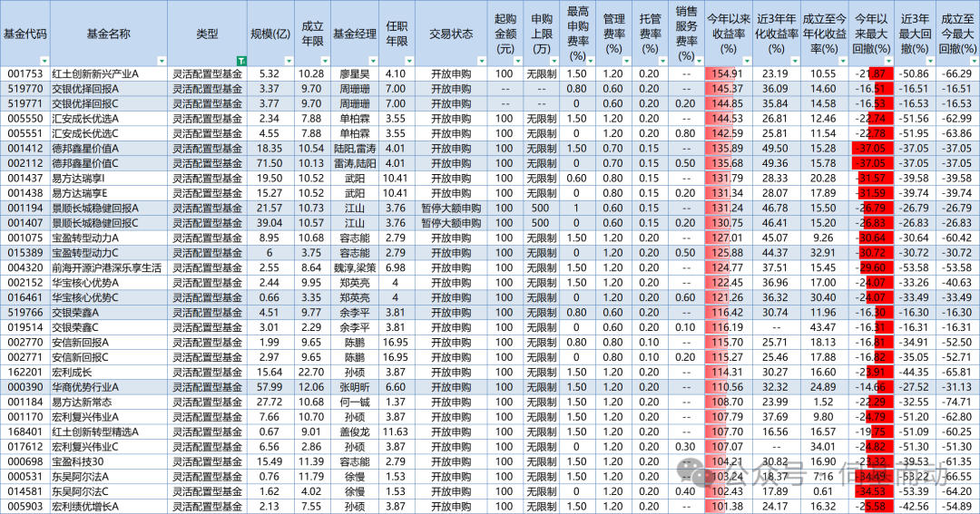Open the 交易状态 column filter dropdown
980x514 pixels.
click(481, 62)
